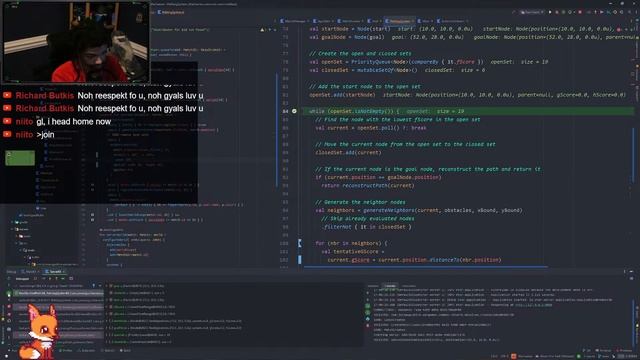Switch to the Debugger subtab in Debug panel
The image size is (640, 360).
pyautogui.click(x=22, y=279)
